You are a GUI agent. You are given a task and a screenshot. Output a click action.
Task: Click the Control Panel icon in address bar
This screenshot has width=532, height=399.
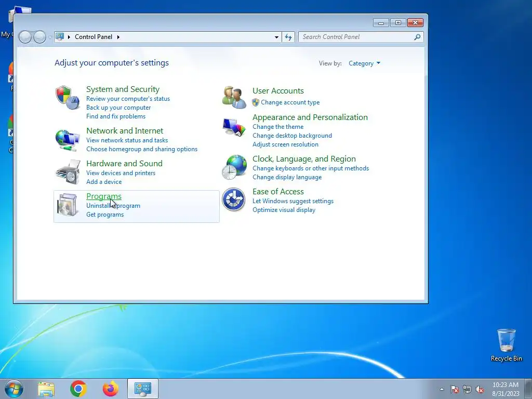tap(60, 36)
